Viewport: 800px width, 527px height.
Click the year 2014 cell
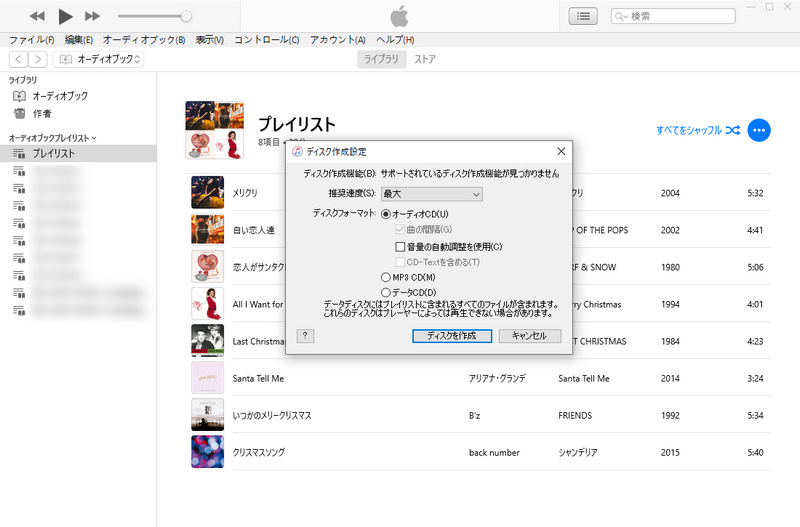[x=670, y=379]
